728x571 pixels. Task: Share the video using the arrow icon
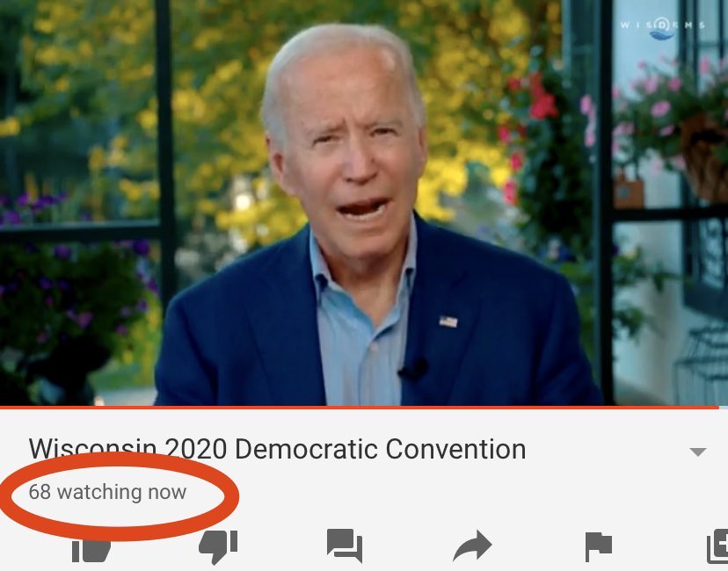pos(472,546)
